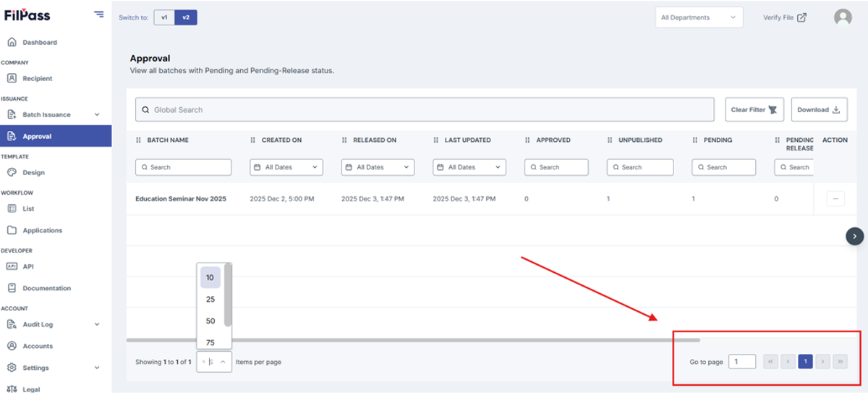Sort by Batch Name column header
Screen dimensions: 868x393
(x=168, y=140)
